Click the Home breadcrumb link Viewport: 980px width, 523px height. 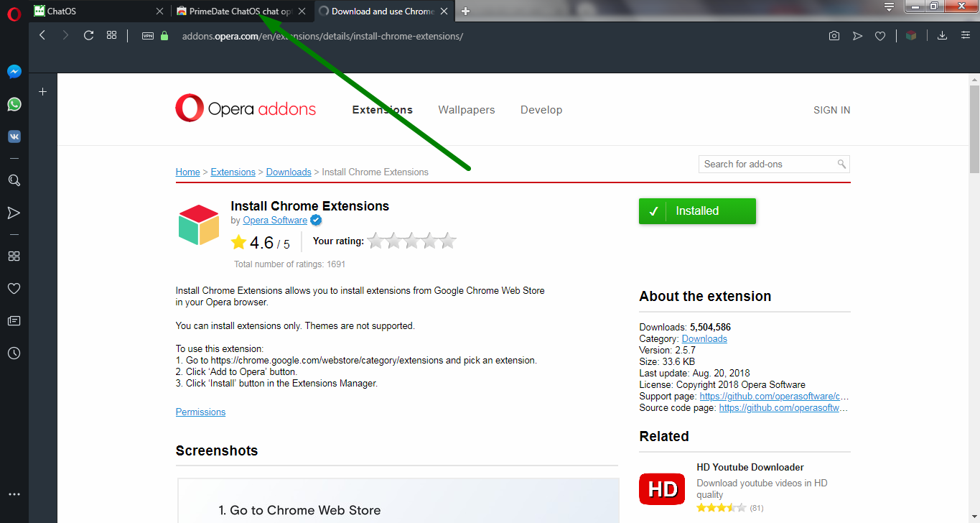tap(188, 172)
